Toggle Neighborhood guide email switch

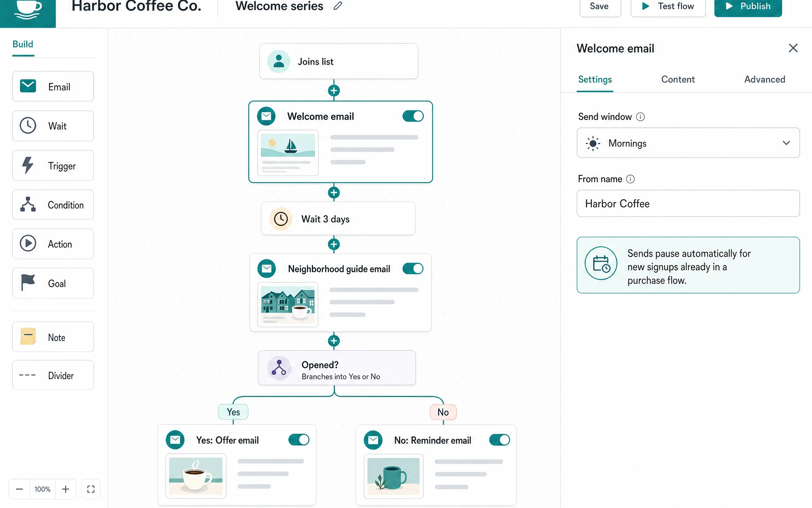pyautogui.click(x=413, y=269)
